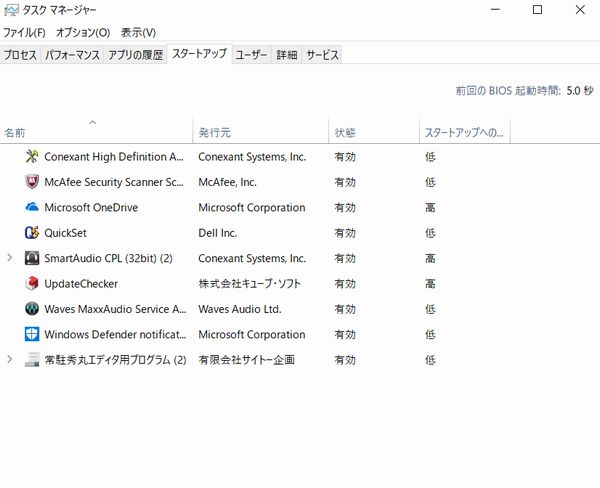
Task: Click 高 impact in the UpdateChecker row
Action: pyautogui.click(x=430, y=284)
